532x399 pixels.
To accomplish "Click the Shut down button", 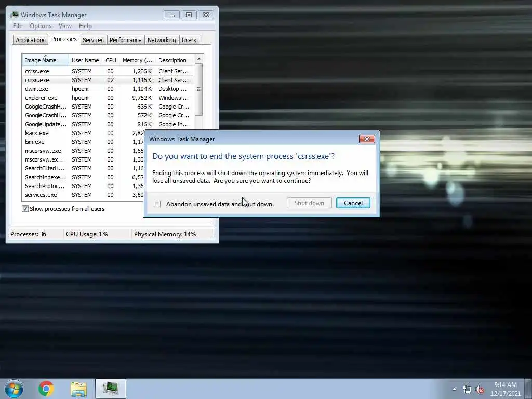I will [x=309, y=203].
